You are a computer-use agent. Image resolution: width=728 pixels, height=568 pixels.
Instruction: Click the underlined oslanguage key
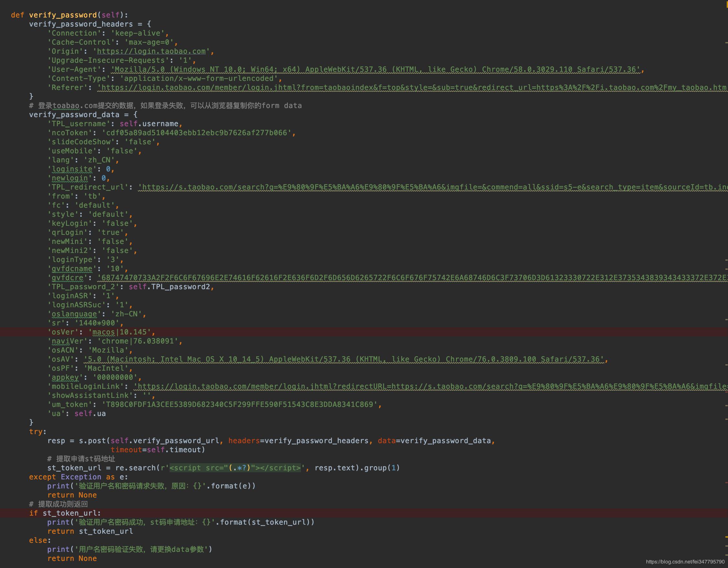click(73, 314)
